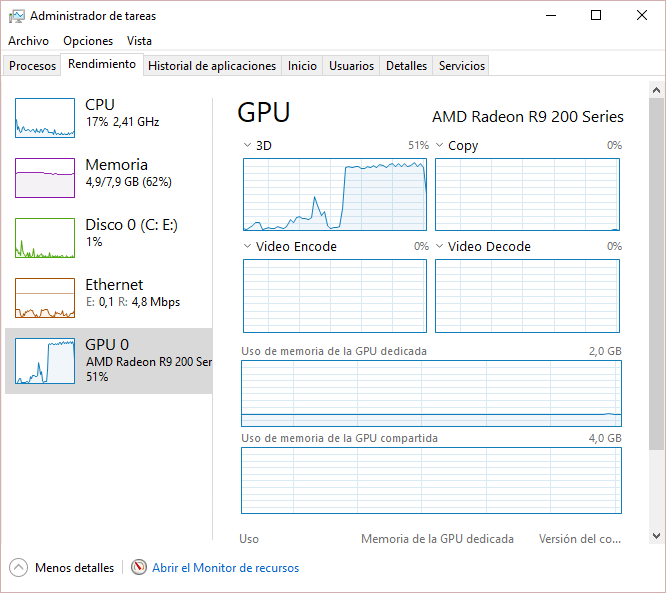Select the Ethernet throughput mini graph
The height and width of the screenshot is (593, 666).
45,297
